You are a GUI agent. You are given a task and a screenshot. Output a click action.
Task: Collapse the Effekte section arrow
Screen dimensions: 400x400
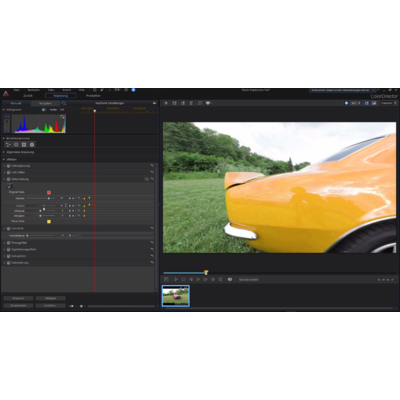[x=4, y=159]
